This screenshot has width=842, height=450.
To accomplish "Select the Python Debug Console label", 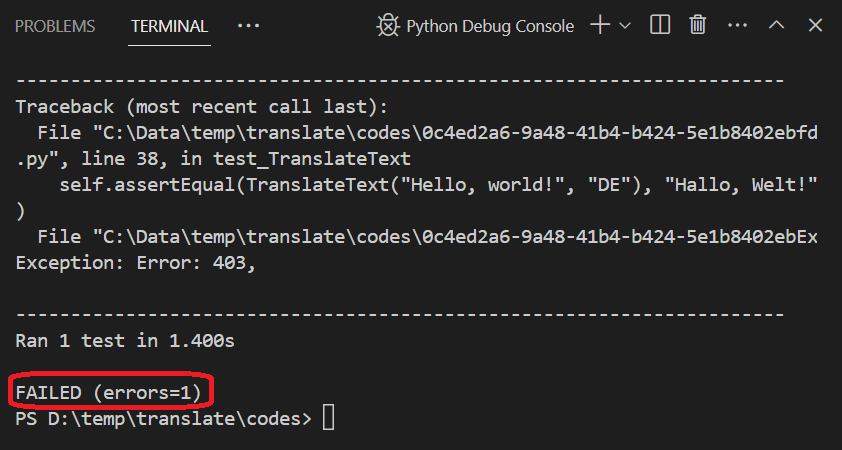I will (x=490, y=26).
